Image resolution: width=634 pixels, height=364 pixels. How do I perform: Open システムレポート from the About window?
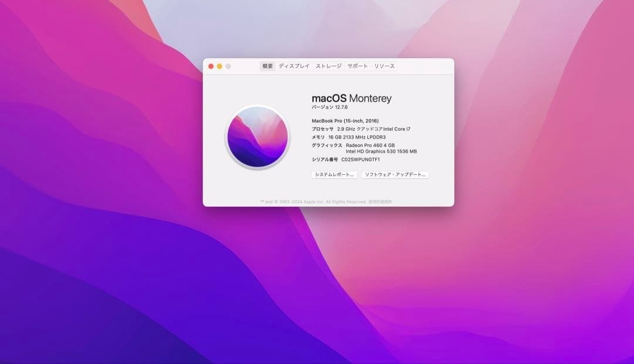(333, 174)
